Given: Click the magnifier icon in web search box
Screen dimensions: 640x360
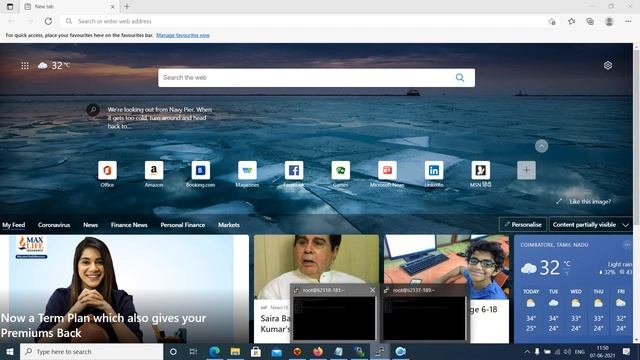Looking at the screenshot, I should [x=460, y=78].
